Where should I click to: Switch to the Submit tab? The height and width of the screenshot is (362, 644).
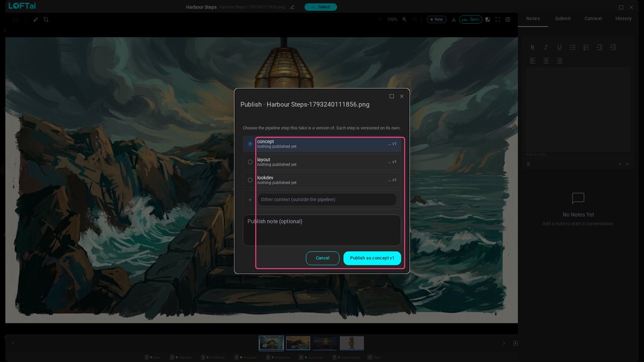coord(563,19)
